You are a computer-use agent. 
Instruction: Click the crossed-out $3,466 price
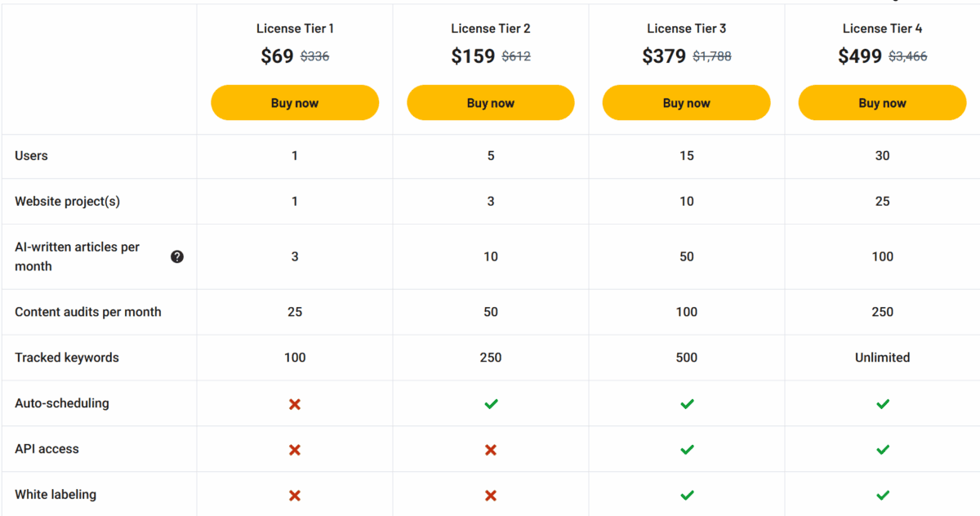click(x=909, y=56)
